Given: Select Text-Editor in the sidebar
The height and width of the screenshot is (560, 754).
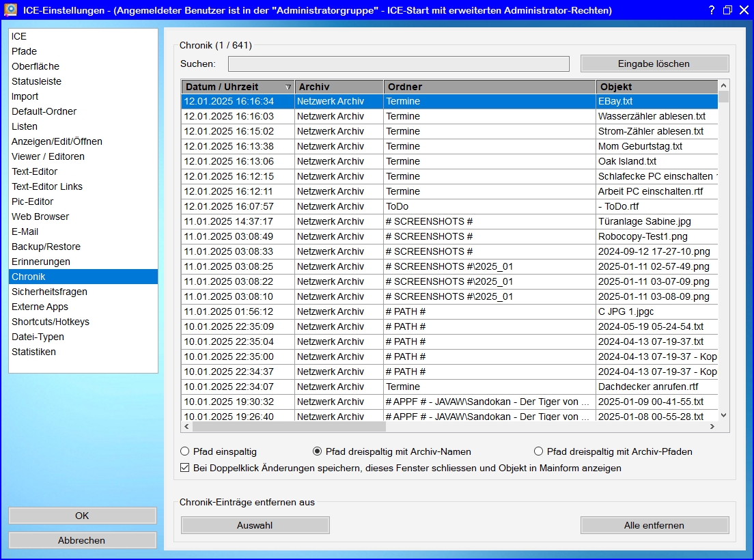Looking at the screenshot, I should tap(83, 171).
